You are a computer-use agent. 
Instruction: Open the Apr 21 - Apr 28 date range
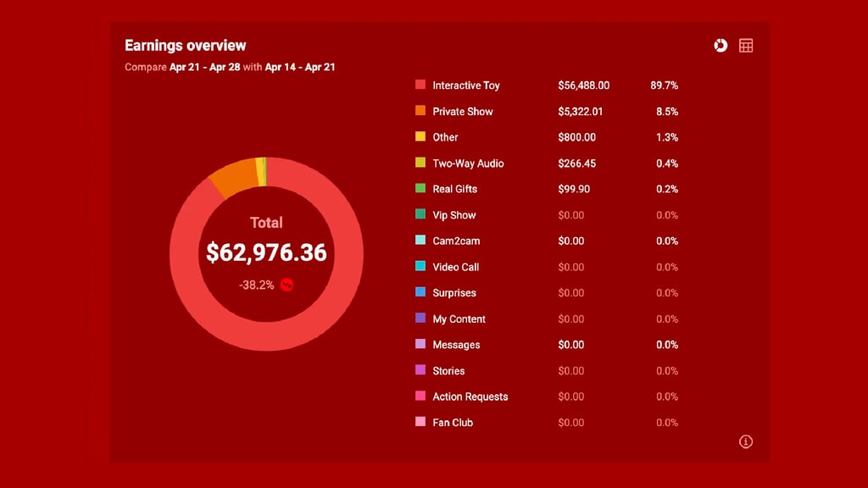[x=204, y=67]
